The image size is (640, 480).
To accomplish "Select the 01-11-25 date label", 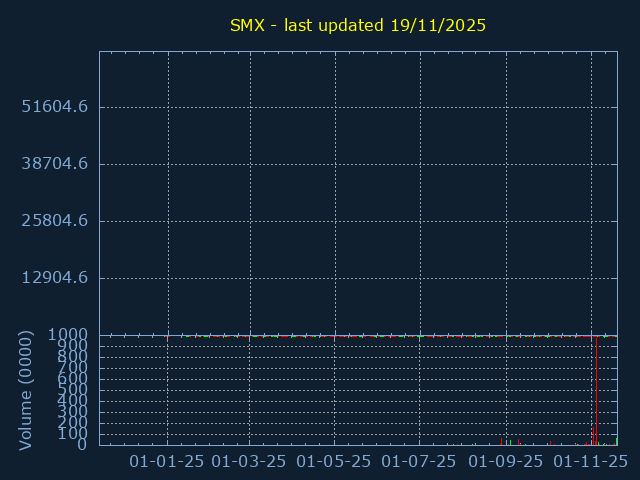I will click(591, 461).
